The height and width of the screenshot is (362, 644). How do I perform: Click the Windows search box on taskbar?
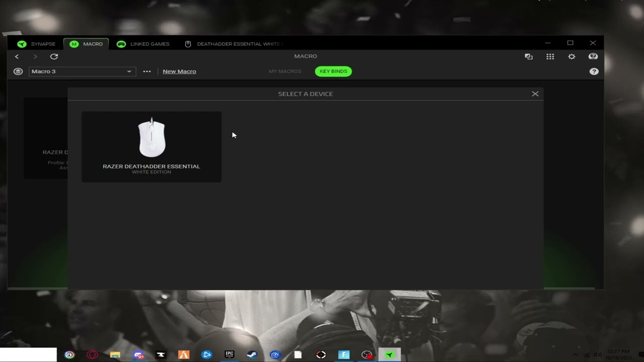click(29, 354)
